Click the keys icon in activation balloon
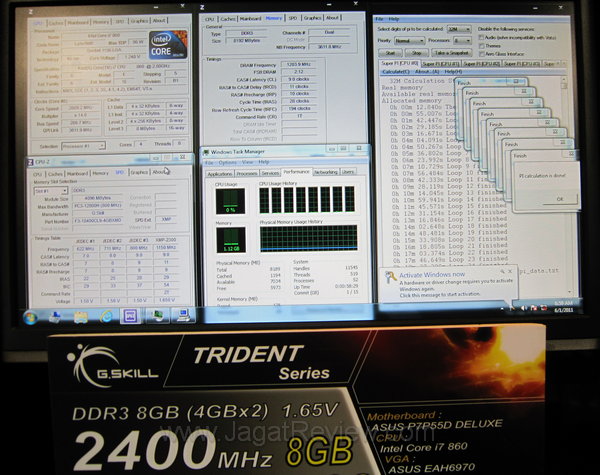This screenshot has width=600, height=475. pos(390,277)
